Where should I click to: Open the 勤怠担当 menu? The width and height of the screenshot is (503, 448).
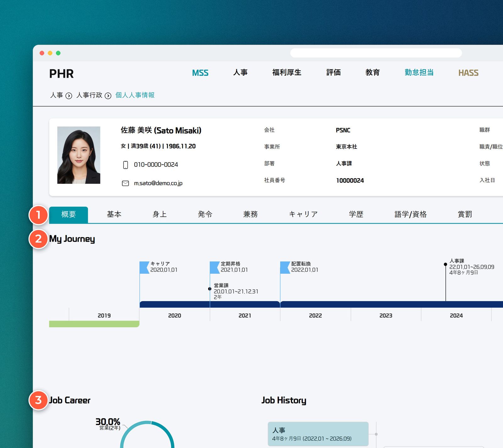tap(419, 72)
